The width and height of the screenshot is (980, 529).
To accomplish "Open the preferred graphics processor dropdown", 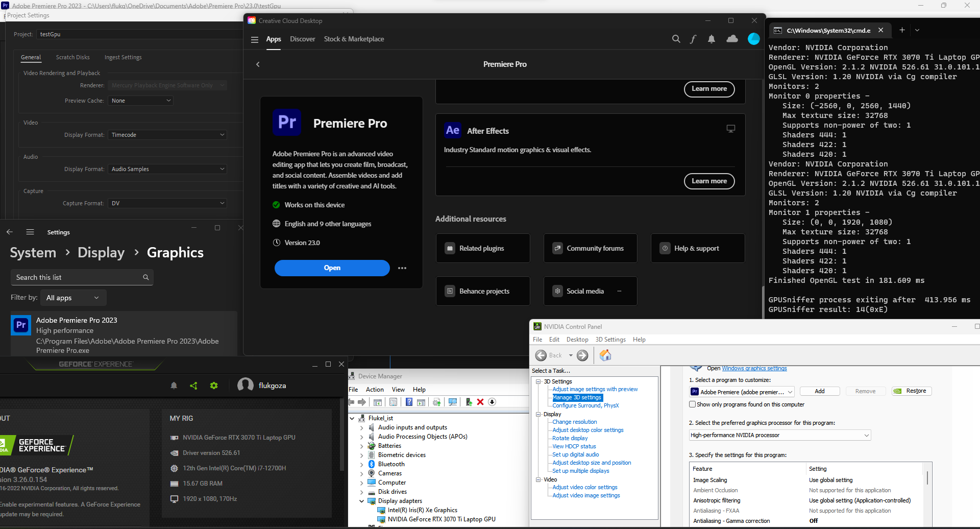I will (x=779, y=435).
